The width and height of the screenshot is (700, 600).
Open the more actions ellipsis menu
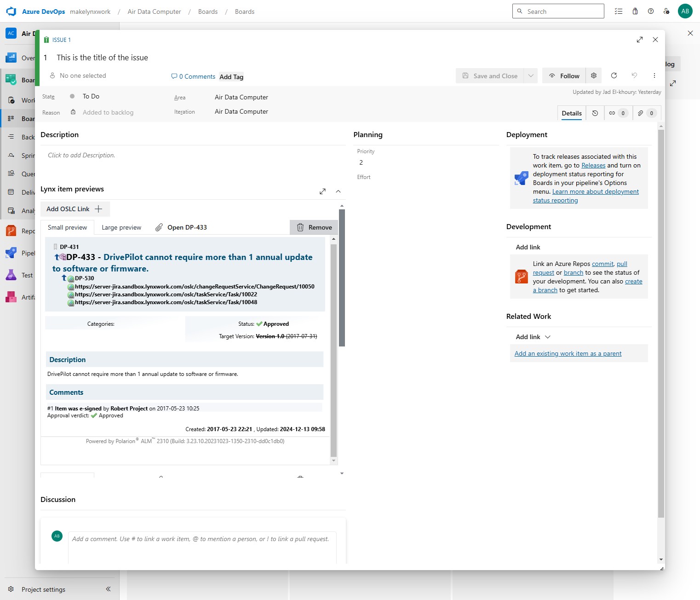pos(654,75)
